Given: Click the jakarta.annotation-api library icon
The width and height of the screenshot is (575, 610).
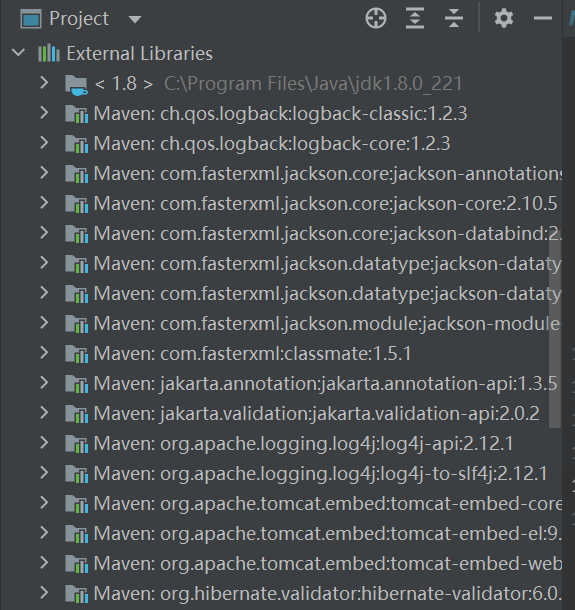Looking at the screenshot, I should coord(76,384).
